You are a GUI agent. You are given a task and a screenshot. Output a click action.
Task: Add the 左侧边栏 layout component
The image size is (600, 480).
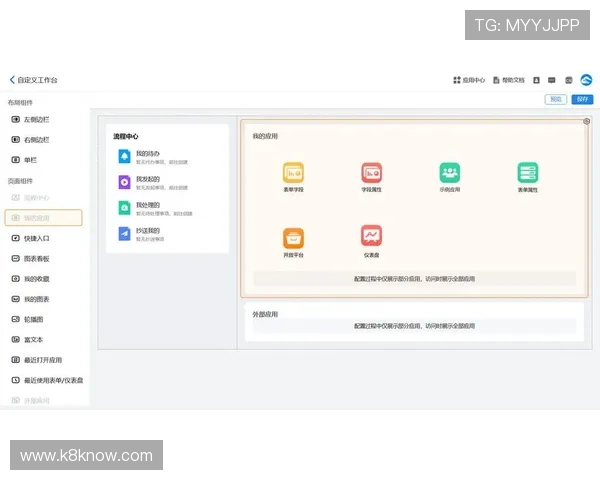[30, 119]
